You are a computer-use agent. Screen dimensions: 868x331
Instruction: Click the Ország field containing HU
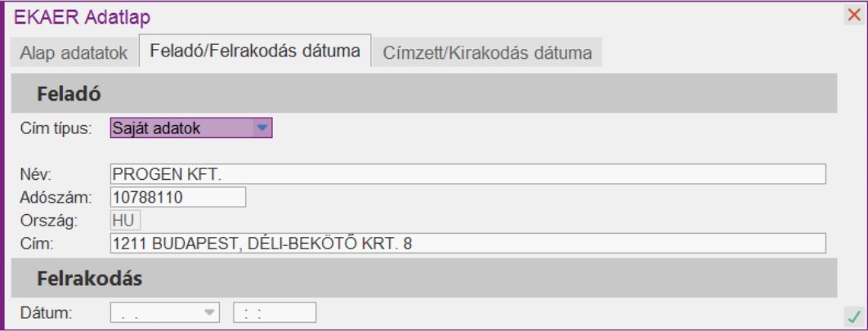click(125, 220)
